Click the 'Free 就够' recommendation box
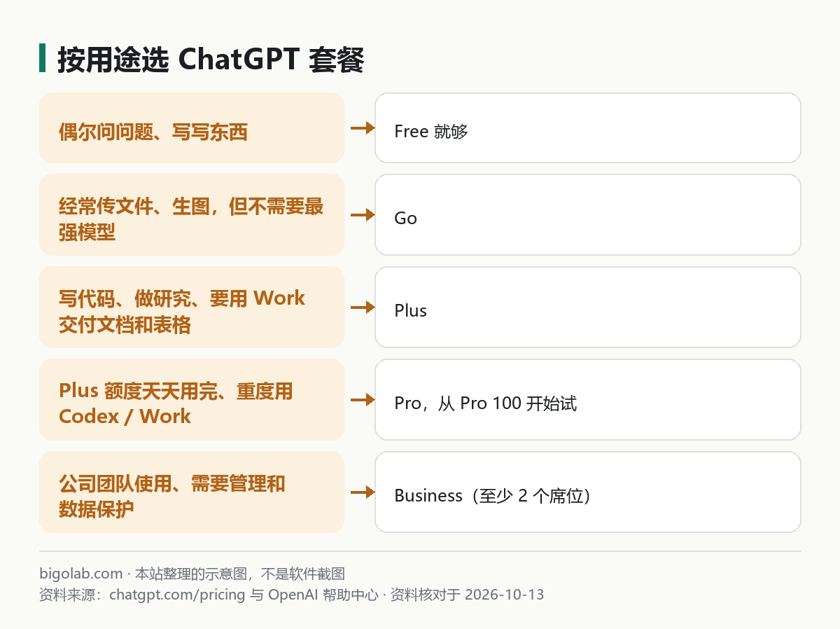The image size is (840, 629). click(x=588, y=127)
